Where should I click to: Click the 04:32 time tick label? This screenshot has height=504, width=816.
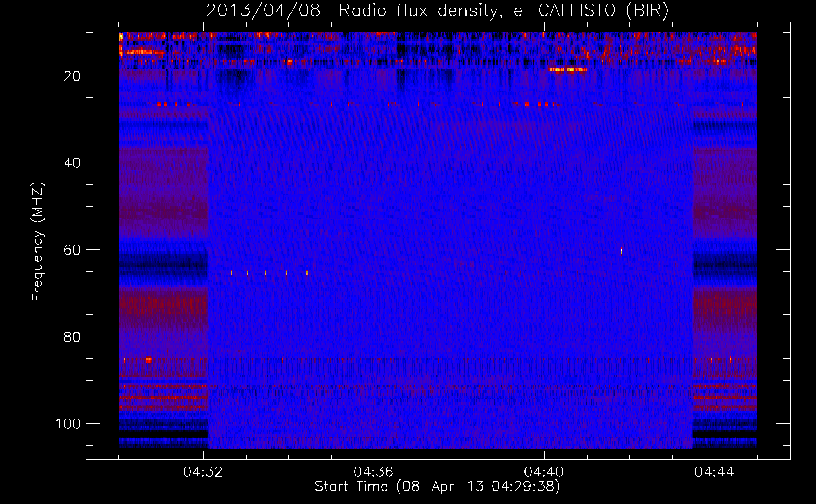[x=203, y=472]
